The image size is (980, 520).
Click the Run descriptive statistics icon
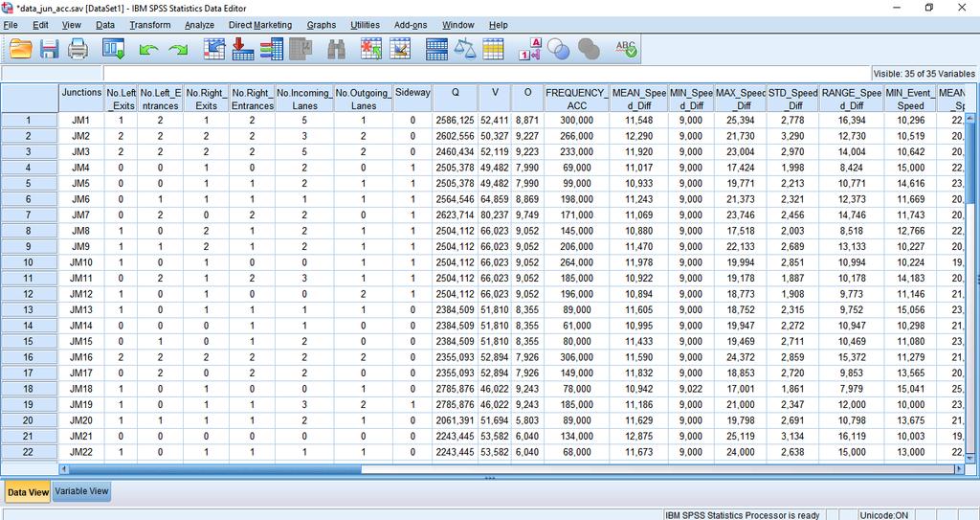(x=301, y=49)
